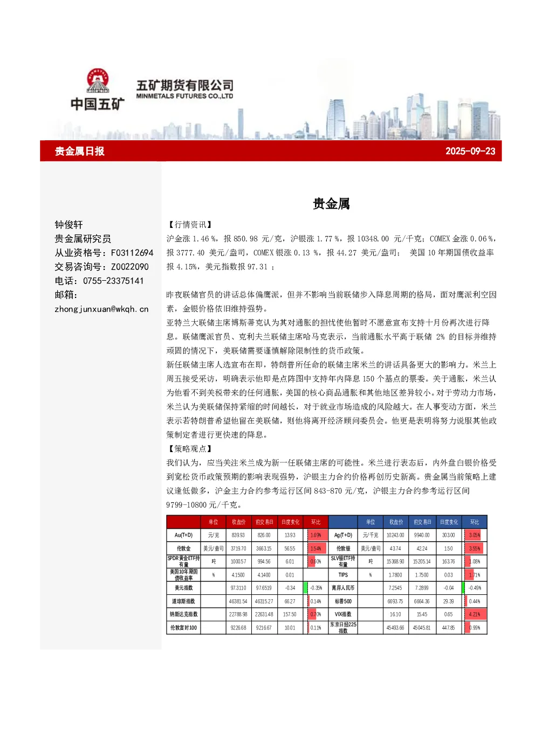The height and width of the screenshot is (756, 535).
Task: Click the 美元指数 value 97.3110
Action: click(x=238, y=588)
